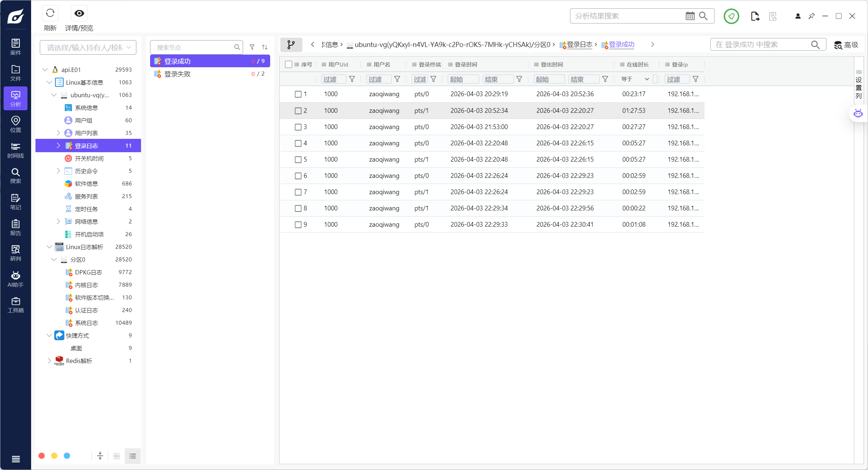This screenshot has width=868, height=470.
Task: Expand the 历史命令 tree node
Action: [58, 171]
